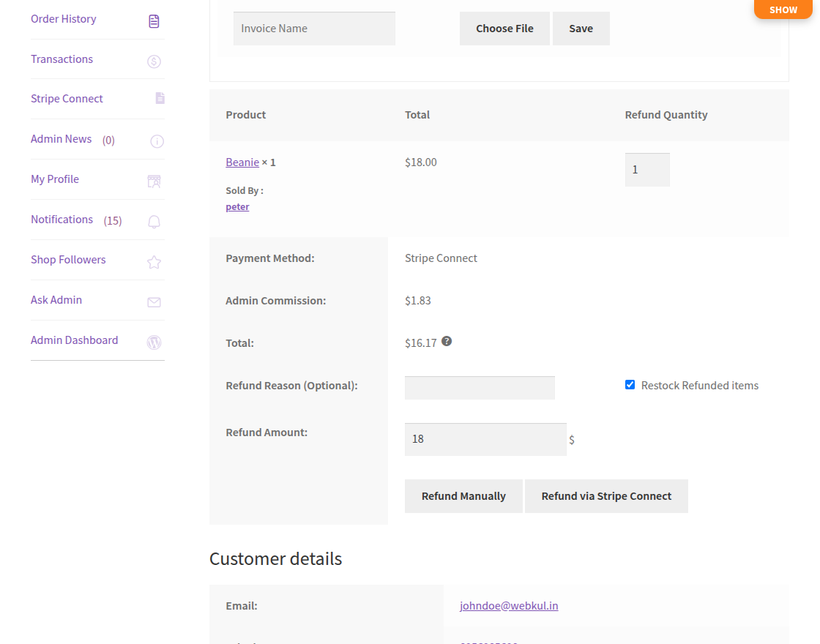Click the Transactions dollar icon
The height and width of the screenshot is (644, 820).
coord(154,61)
